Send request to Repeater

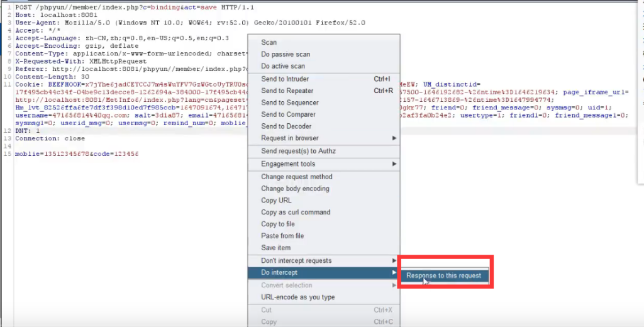coord(324,91)
